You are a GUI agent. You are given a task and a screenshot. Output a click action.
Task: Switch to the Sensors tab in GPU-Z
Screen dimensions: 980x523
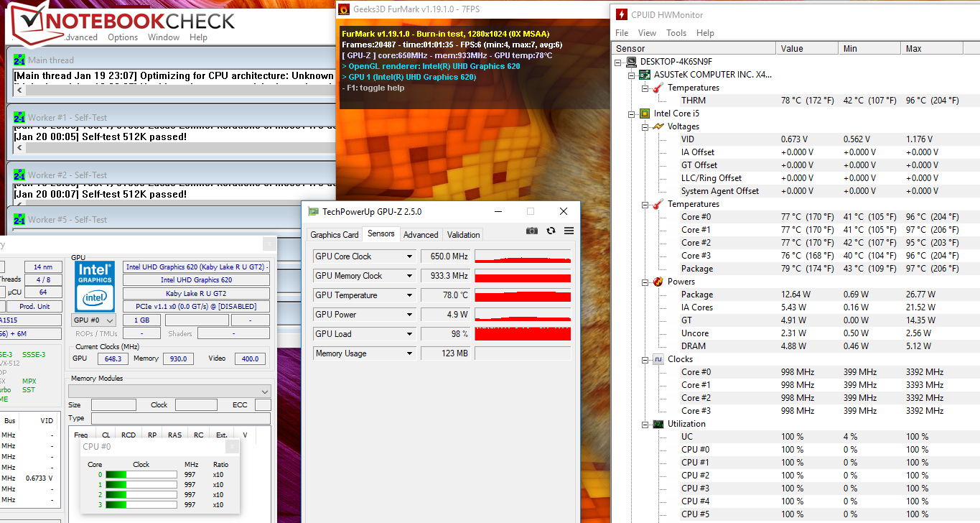381,233
